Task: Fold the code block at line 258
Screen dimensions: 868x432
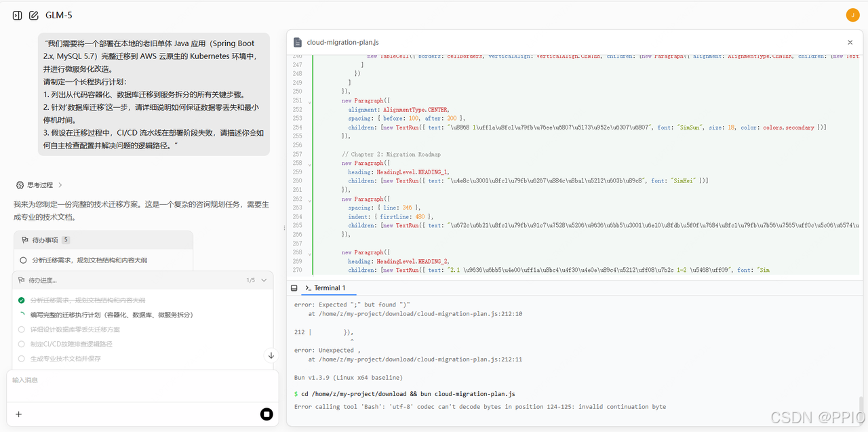Action: point(310,164)
